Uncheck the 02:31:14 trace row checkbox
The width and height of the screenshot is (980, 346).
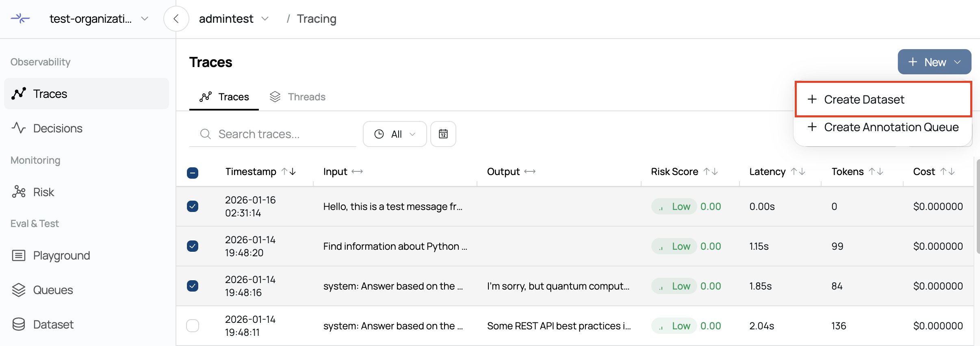click(193, 206)
